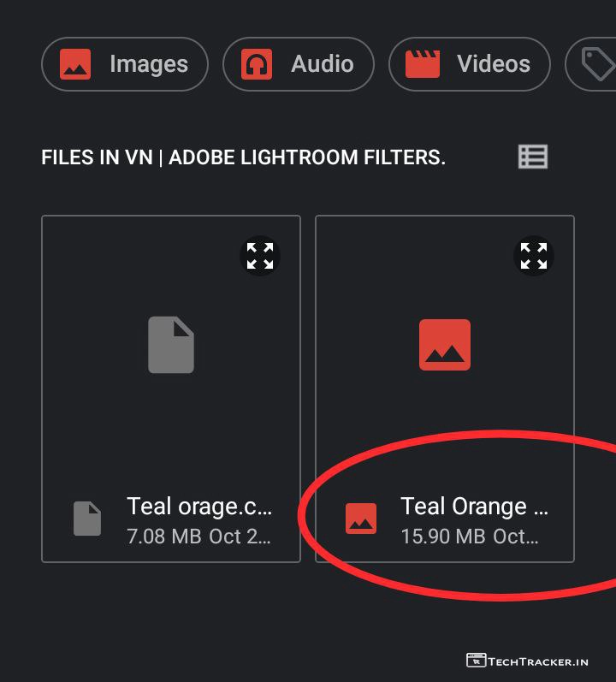Open the Audio category chip
Viewport: 616px width, 682px height.
click(x=299, y=64)
